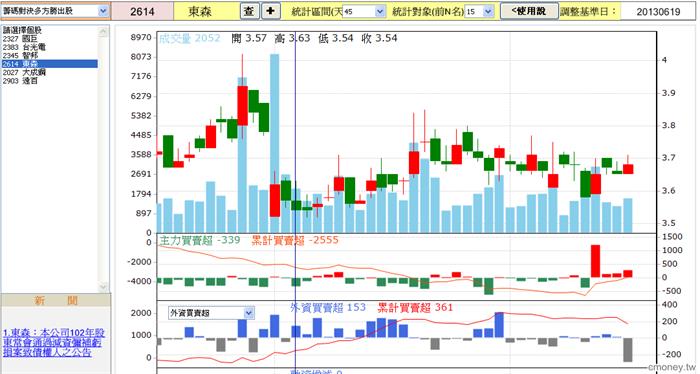Click the 主力買賣超 -339 label
Screen dimensions: 700x374
(x=200, y=240)
